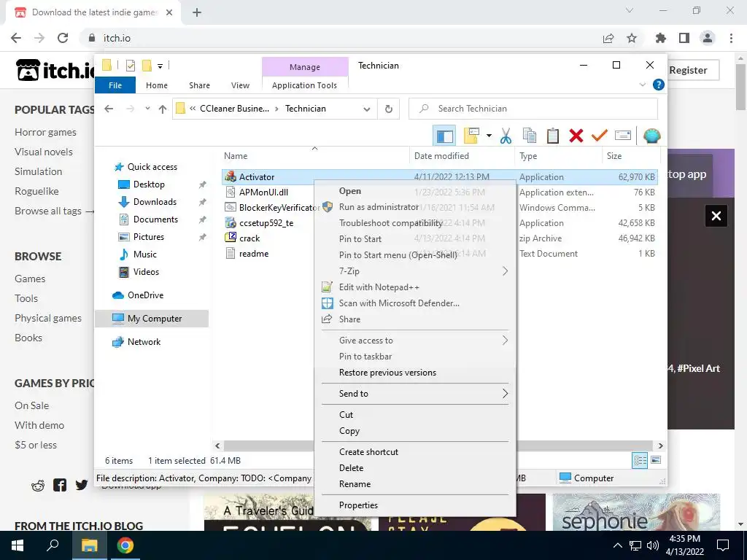747x560 pixels.
Task: Select the APMonUI.dll file
Action: coord(263,192)
